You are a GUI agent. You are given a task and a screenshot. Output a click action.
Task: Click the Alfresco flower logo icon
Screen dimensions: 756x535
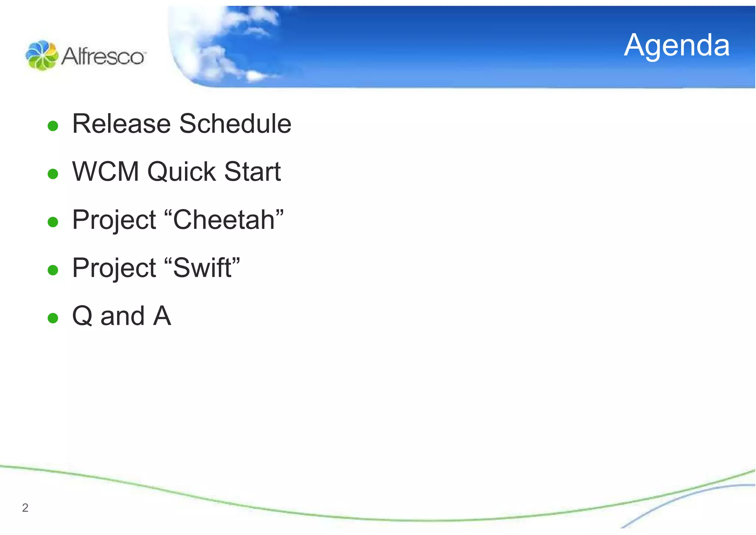[42, 55]
